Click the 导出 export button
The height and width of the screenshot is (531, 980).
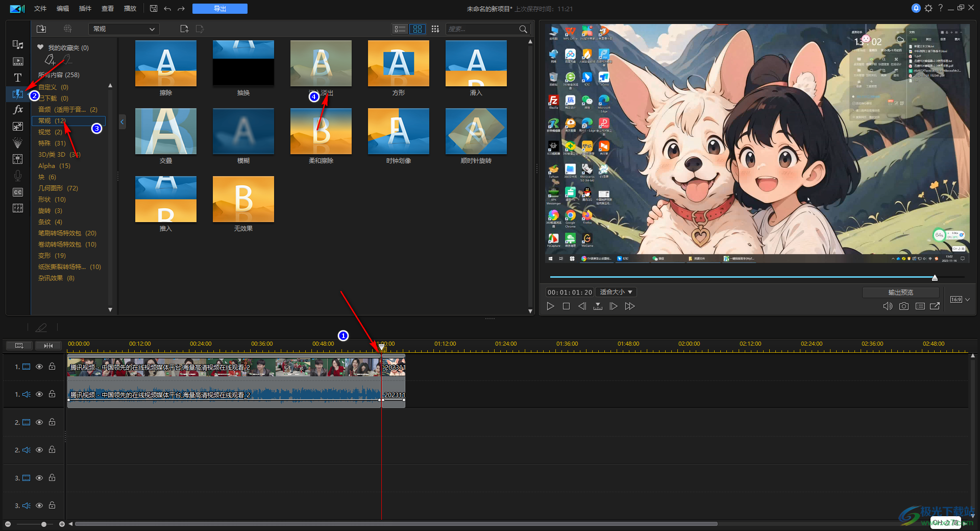pyautogui.click(x=220, y=9)
